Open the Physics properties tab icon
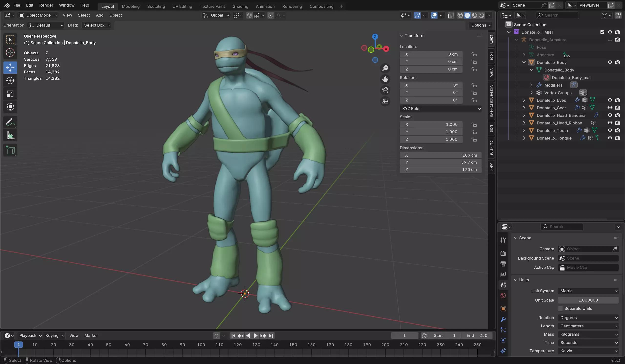 pos(503,340)
